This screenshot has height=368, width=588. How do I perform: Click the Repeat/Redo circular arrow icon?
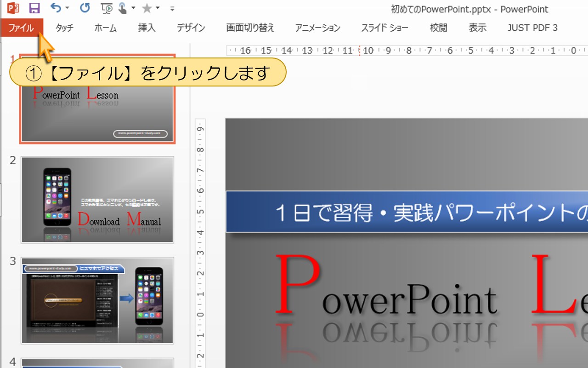point(85,8)
